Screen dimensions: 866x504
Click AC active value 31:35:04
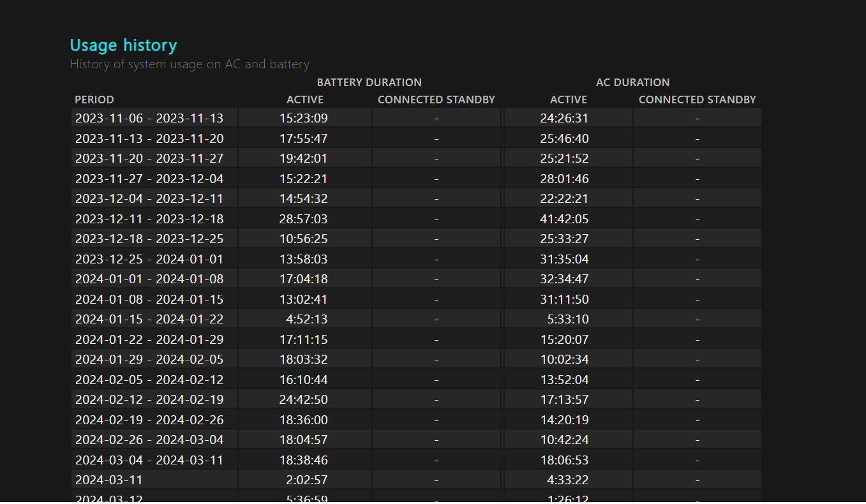(x=565, y=259)
